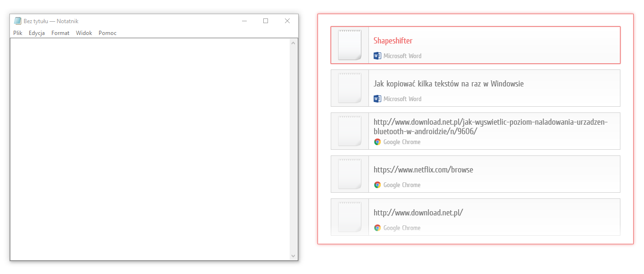
Task: Click the 'Microsoft Word' label under Shapeshifter
Action: coord(402,56)
